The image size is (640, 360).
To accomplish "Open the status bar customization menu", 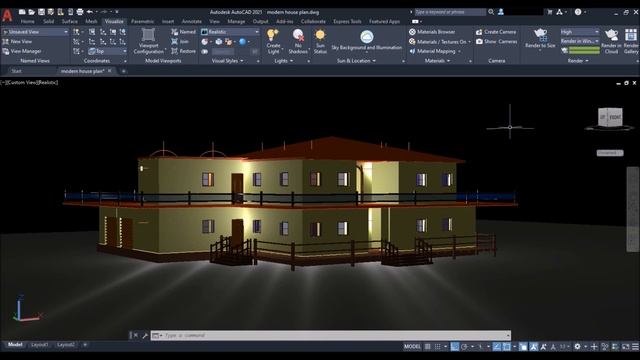I will coord(636,347).
